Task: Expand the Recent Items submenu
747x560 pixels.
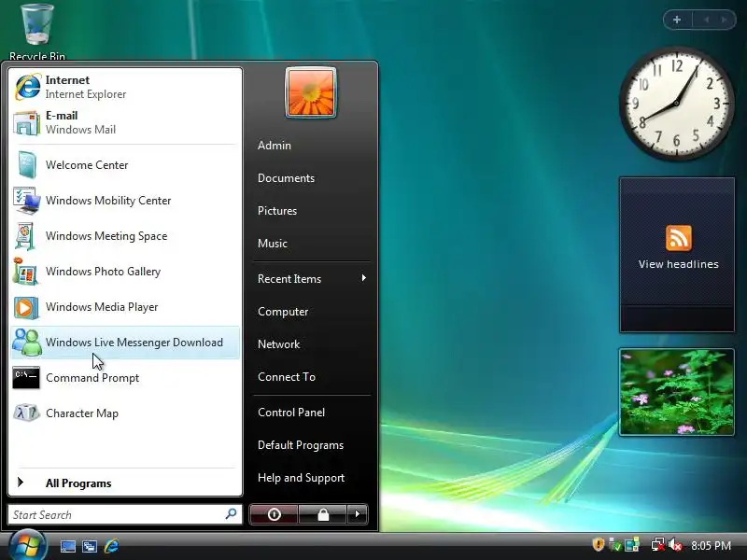Action: coord(312,278)
